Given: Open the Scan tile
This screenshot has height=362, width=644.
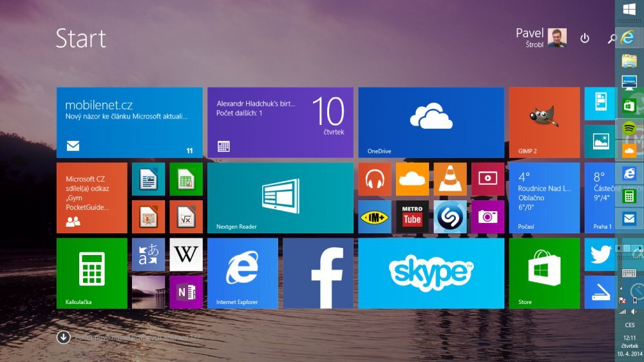Looking at the screenshot, I should coord(600,292).
